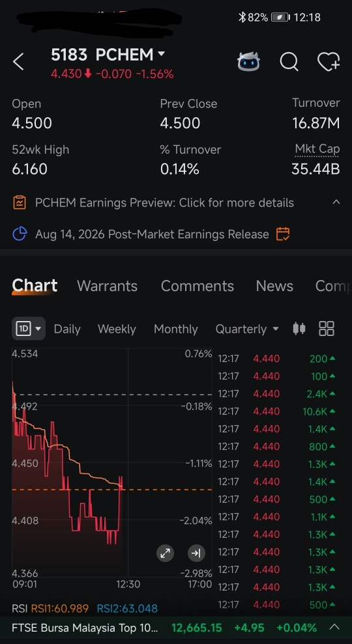Open chart grid layout icon
The width and height of the screenshot is (352, 644).
pos(327,329)
